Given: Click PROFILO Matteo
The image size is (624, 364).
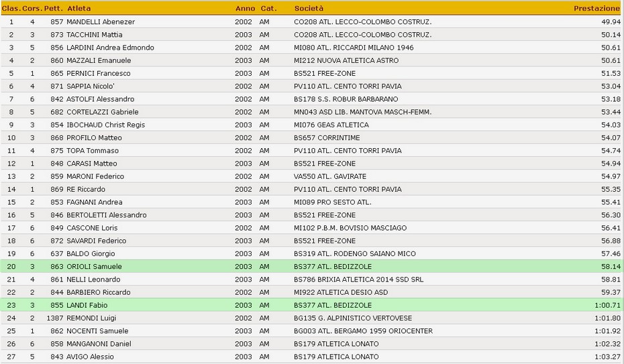Looking at the screenshot, I should tap(95, 138).
